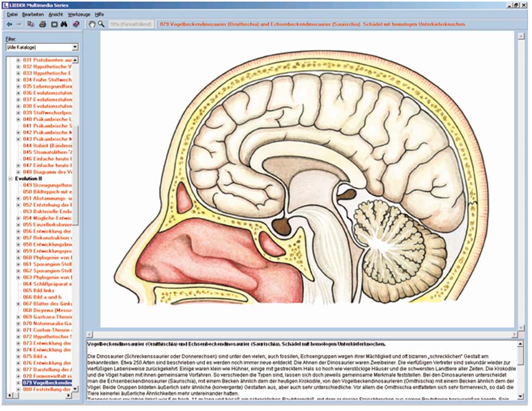Expand the 031 Protobionten tree item
Viewport: 532px width, 411px height.
(18, 60)
